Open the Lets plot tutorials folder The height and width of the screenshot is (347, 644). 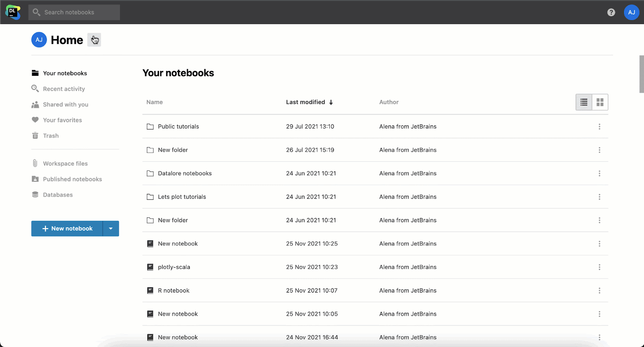click(x=182, y=197)
